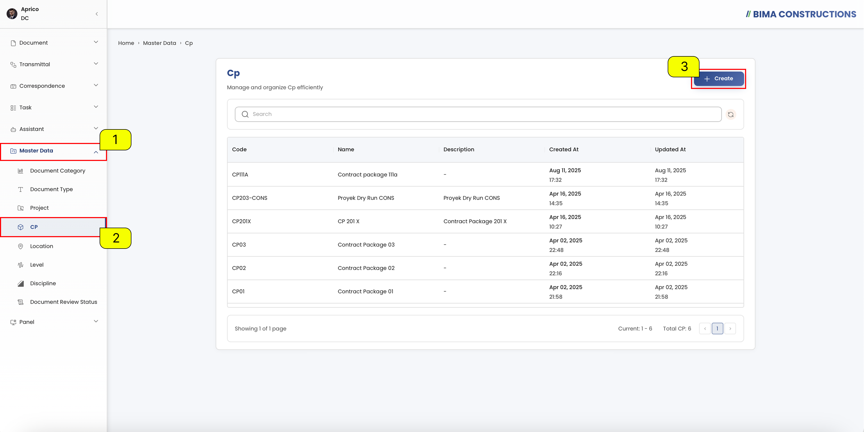
Task: Open Document Category via its chart icon
Action: 21,171
